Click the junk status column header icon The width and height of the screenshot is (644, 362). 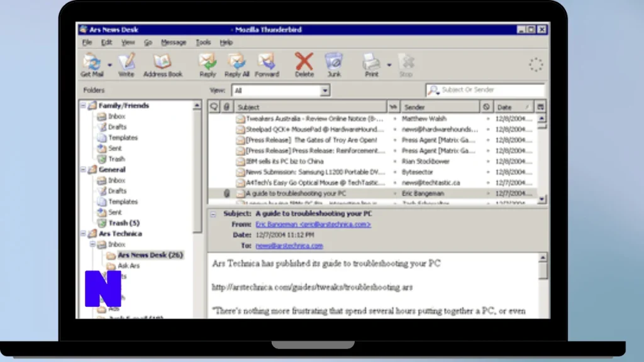pos(486,107)
